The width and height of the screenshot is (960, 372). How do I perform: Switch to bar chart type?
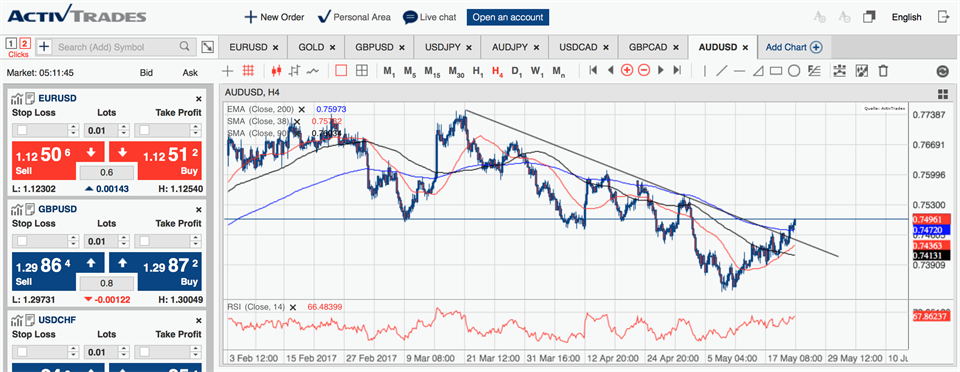[x=294, y=71]
